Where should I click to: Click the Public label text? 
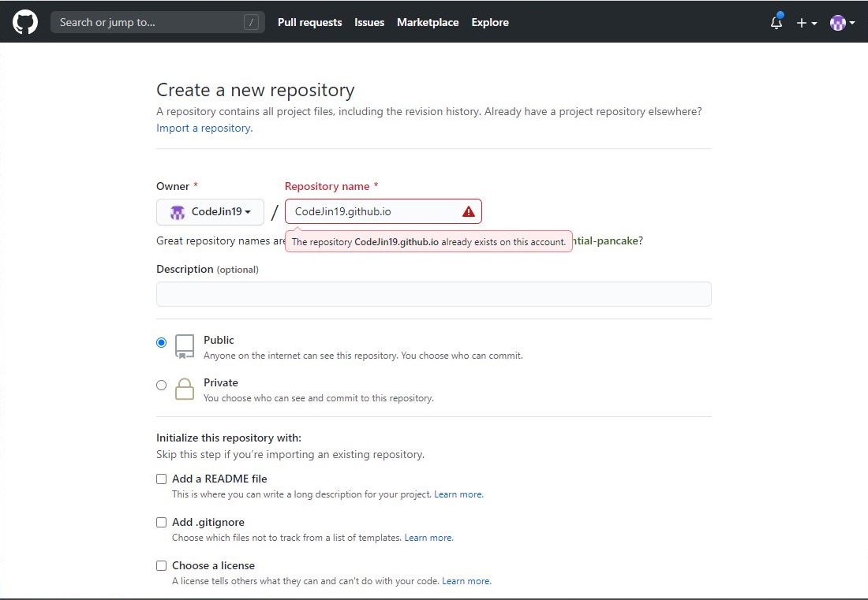pyautogui.click(x=219, y=340)
